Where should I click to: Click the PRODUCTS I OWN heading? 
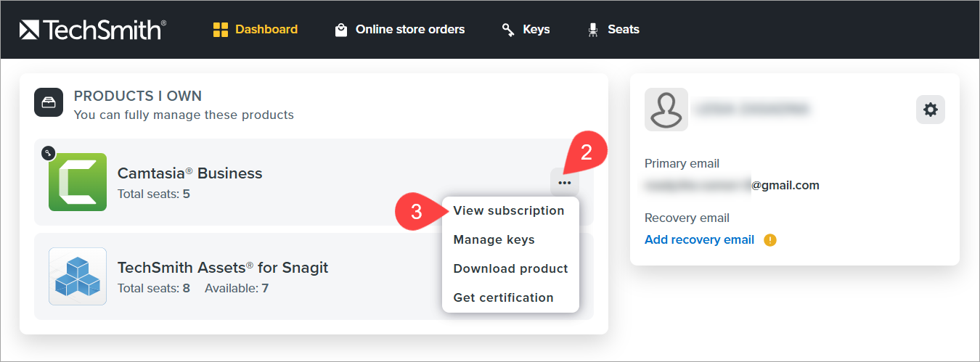(x=138, y=96)
